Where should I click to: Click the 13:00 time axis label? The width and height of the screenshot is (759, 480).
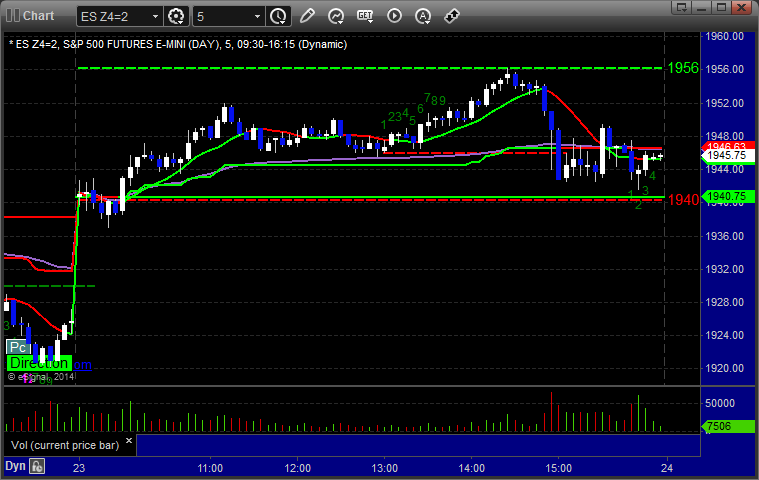coord(385,468)
